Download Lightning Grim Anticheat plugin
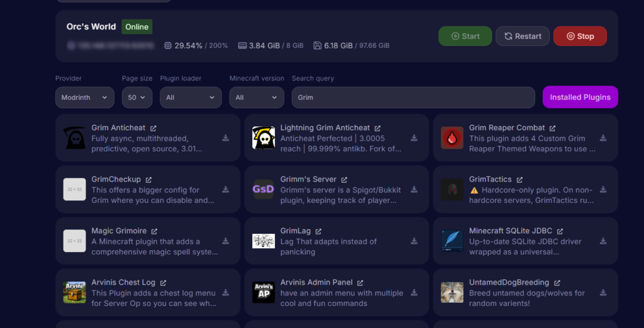This screenshot has height=328, width=644. (x=414, y=138)
